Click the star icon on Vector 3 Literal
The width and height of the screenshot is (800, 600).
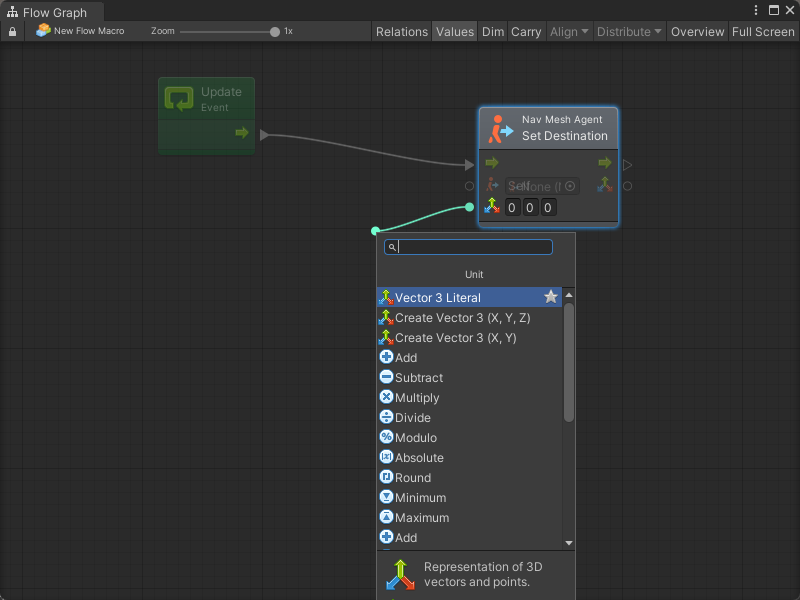tap(551, 297)
